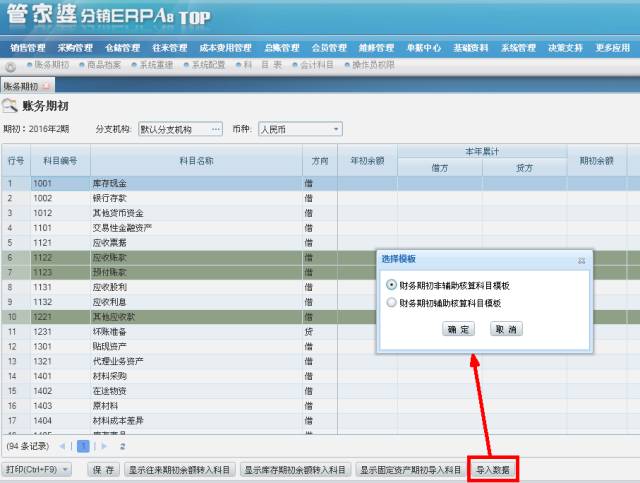Go to next page arrow in pager
Viewport: 640px width, 483px height.
pyautogui.click(x=103, y=446)
